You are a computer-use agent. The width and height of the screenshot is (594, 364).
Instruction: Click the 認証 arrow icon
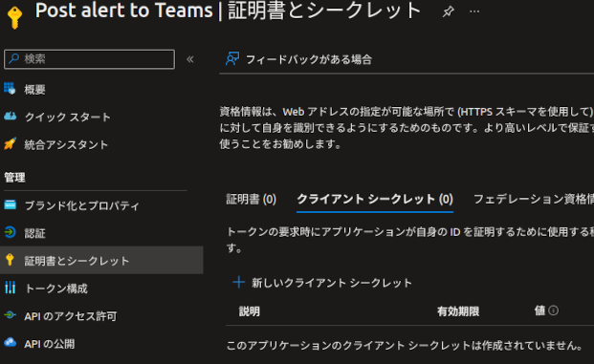(11, 232)
